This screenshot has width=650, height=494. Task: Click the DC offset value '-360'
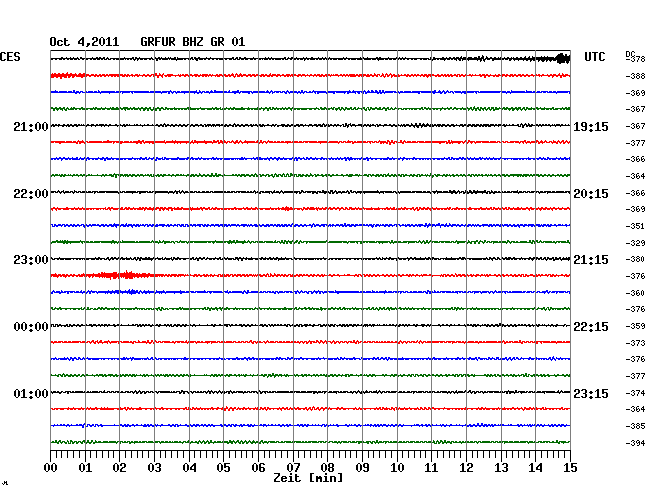[x=635, y=293]
